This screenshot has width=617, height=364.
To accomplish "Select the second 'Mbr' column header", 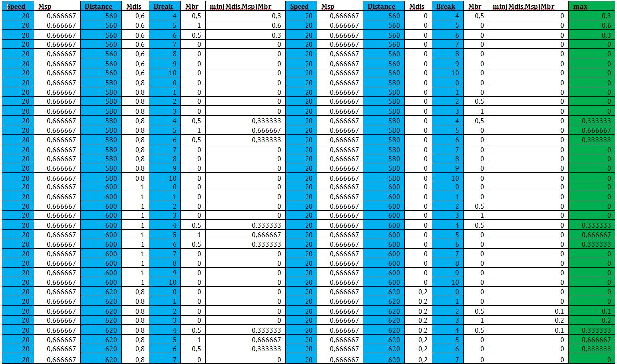I will 476,6.
